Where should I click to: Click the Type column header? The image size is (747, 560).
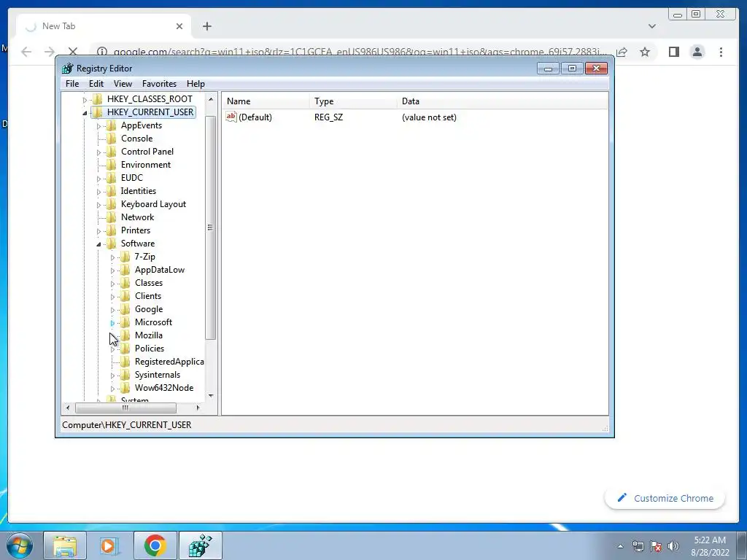click(353, 101)
